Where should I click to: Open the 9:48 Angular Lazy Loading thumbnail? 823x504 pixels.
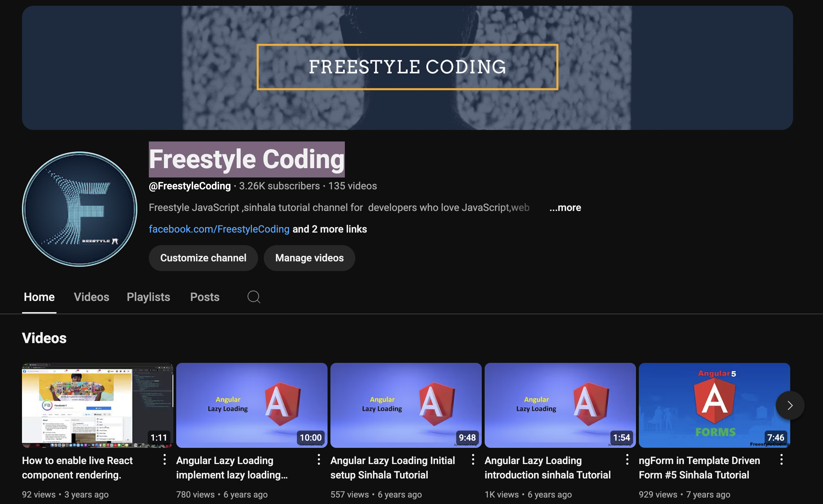pos(406,405)
